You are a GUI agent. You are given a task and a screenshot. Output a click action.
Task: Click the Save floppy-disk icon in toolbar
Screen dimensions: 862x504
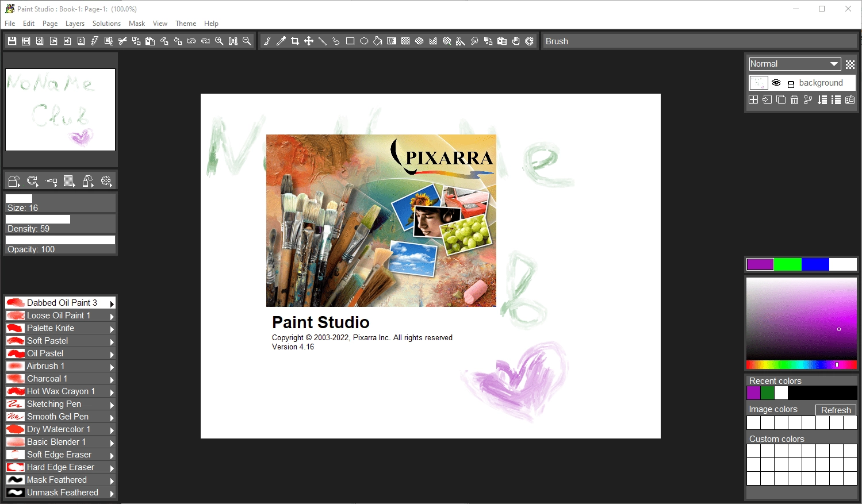coord(12,41)
